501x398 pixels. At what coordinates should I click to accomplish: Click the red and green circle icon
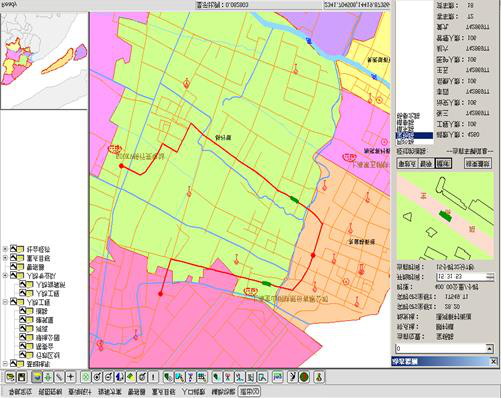click(304, 377)
